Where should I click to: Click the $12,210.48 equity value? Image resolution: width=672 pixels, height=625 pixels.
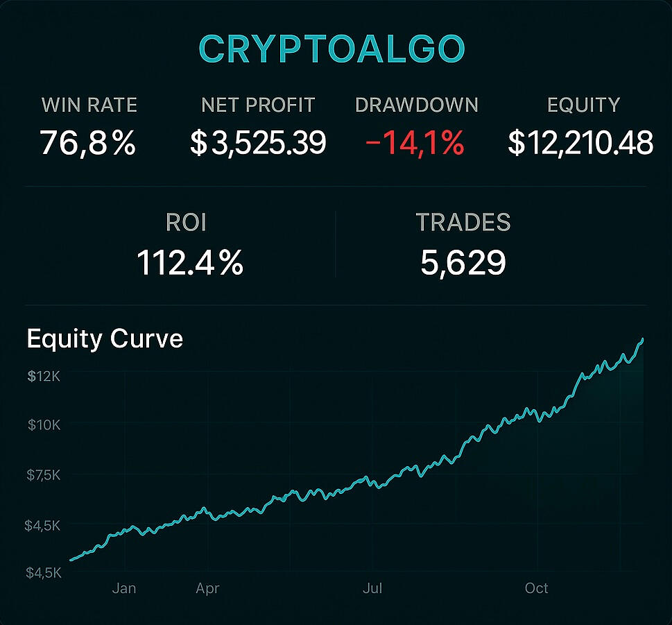pos(580,143)
